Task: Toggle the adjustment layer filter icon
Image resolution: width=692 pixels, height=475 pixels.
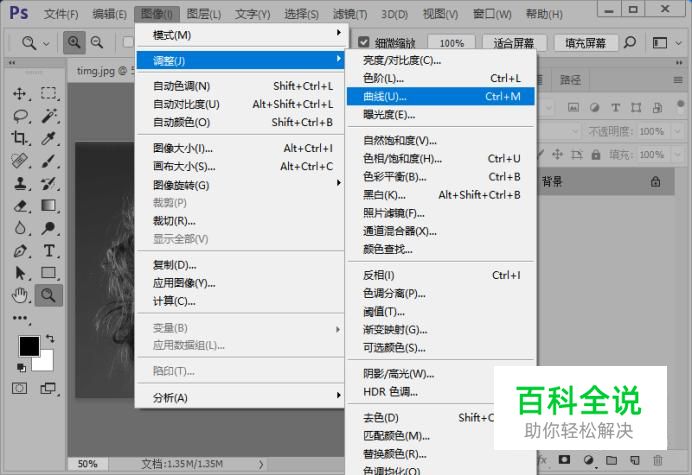Action: pos(594,107)
